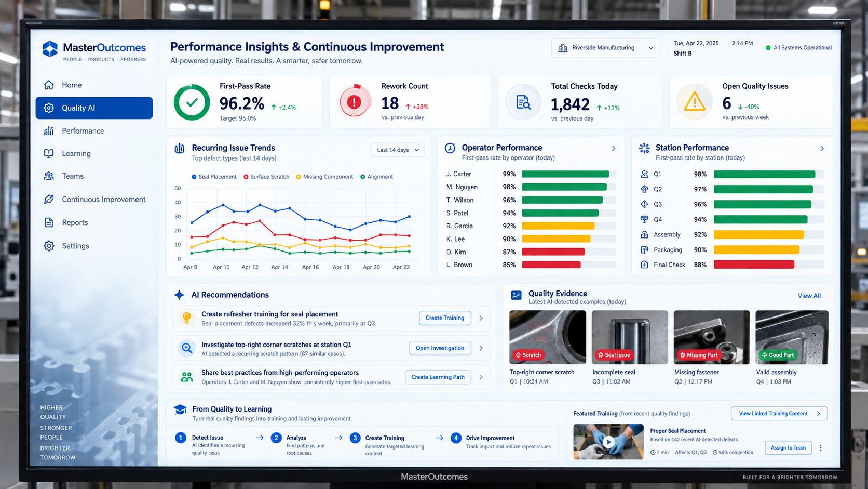Screen dimensions: 868x489
Task: Click the Open Investigation button
Action: click(440, 348)
